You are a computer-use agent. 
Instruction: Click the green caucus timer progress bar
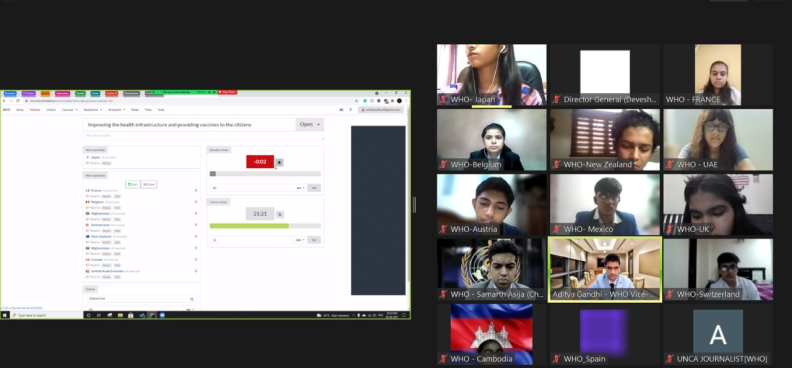coord(249,226)
